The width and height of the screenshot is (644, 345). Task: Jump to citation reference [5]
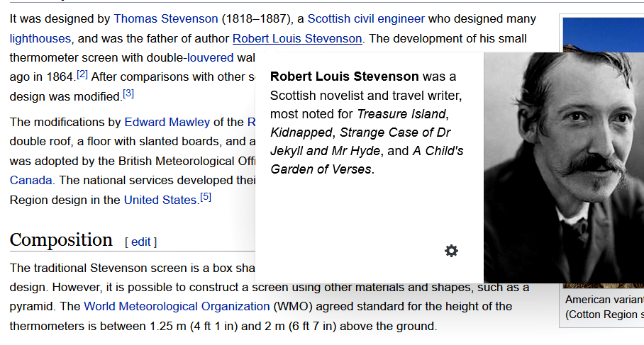206,198
